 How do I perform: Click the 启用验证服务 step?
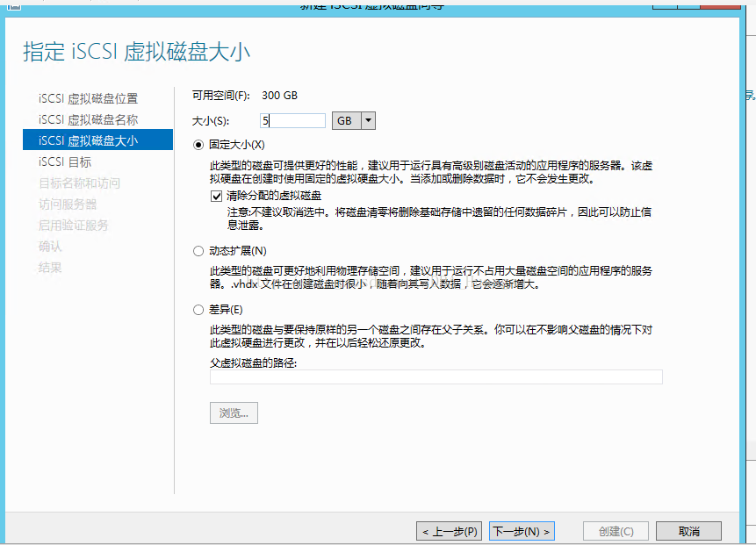coord(73,225)
